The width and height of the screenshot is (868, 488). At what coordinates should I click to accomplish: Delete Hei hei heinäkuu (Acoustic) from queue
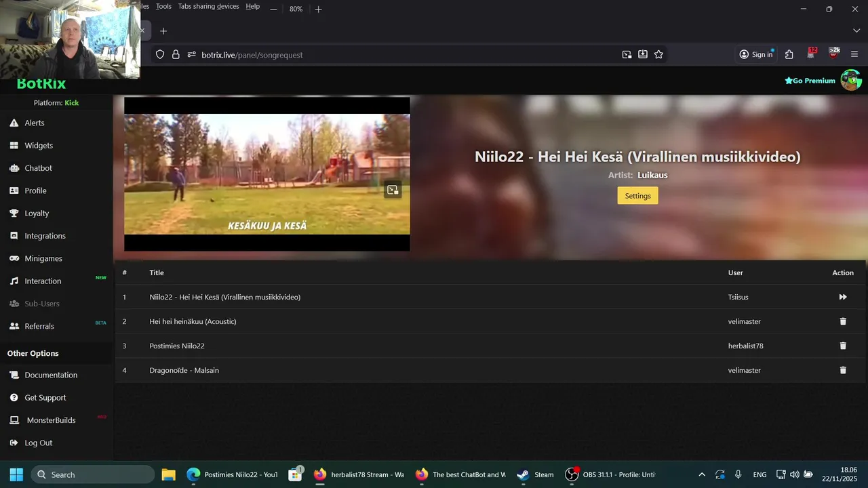(x=843, y=321)
